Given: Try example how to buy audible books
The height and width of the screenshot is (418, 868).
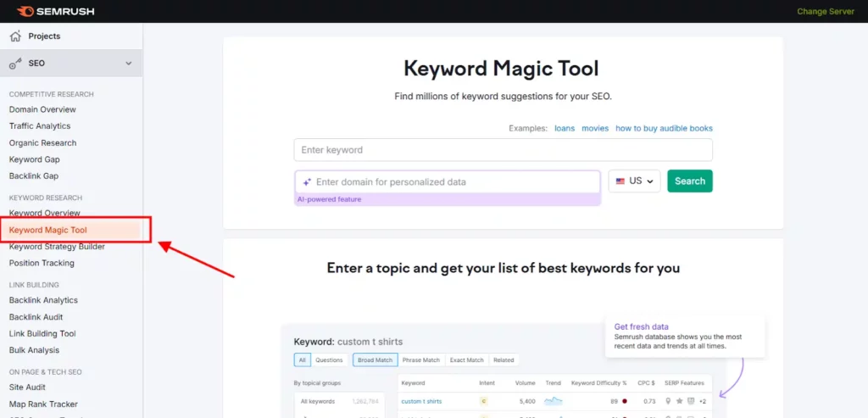Looking at the screenshot, I should pos(665,128).
